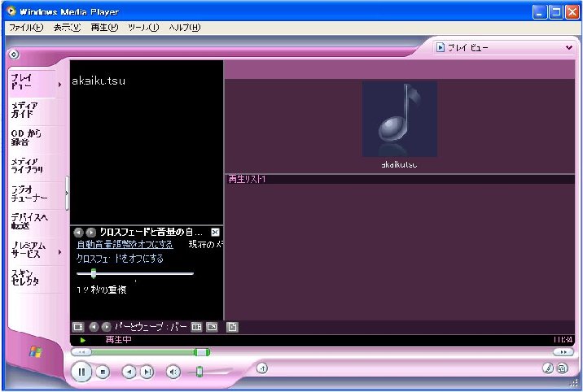This screenshot has height=392, width=583.
Task: Click the akaikutsu title in visualization pane
Action: (x=99, y=81)
